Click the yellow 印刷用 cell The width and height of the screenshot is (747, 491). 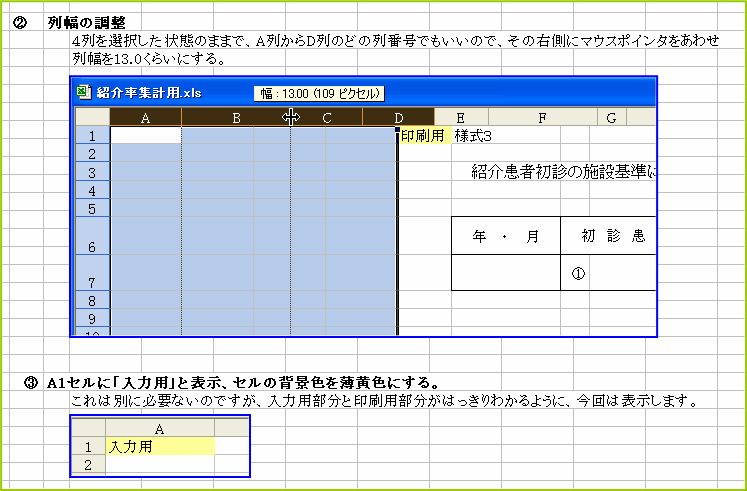(x=424, y=136)
